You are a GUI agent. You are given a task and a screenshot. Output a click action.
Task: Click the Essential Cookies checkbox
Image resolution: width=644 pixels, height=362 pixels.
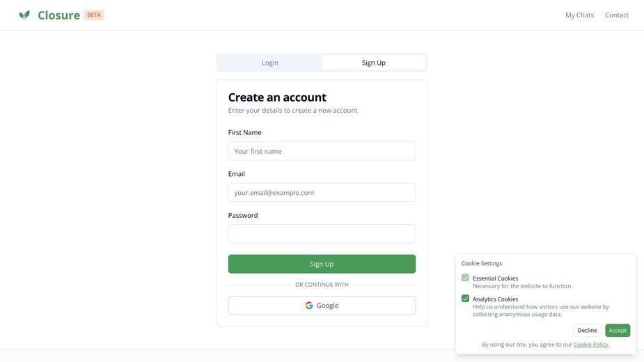[x=465, y=278]
